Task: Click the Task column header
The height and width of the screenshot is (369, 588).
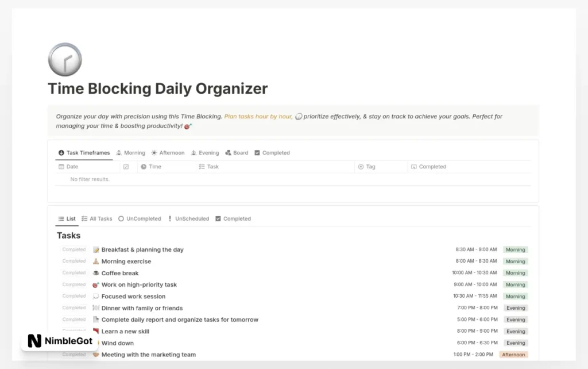Action: click(209, 167)
